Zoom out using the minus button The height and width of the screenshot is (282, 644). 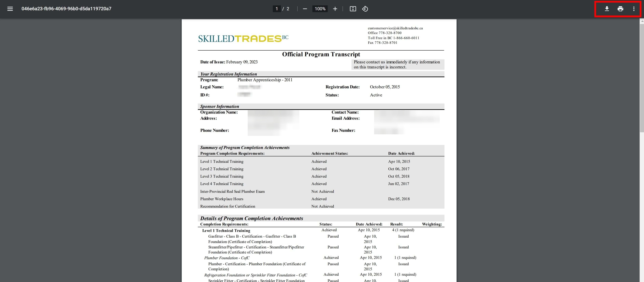pyautogui.click(x=305, y=9)
